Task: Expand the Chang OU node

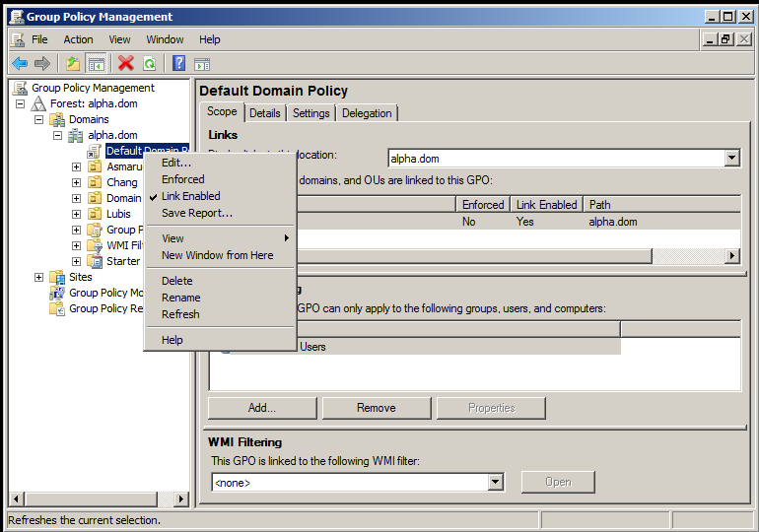Action: [x=76, y=183]
